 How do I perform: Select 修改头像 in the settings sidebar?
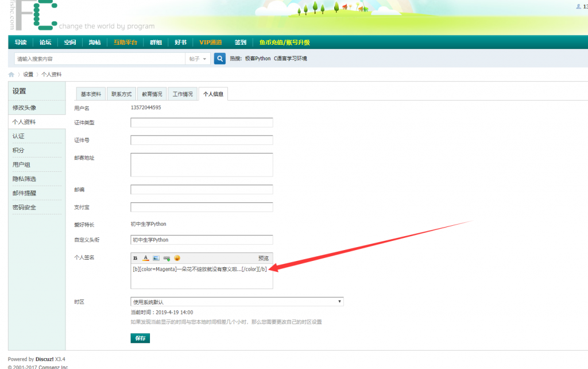pyautogui.click(x=25, y=107)
